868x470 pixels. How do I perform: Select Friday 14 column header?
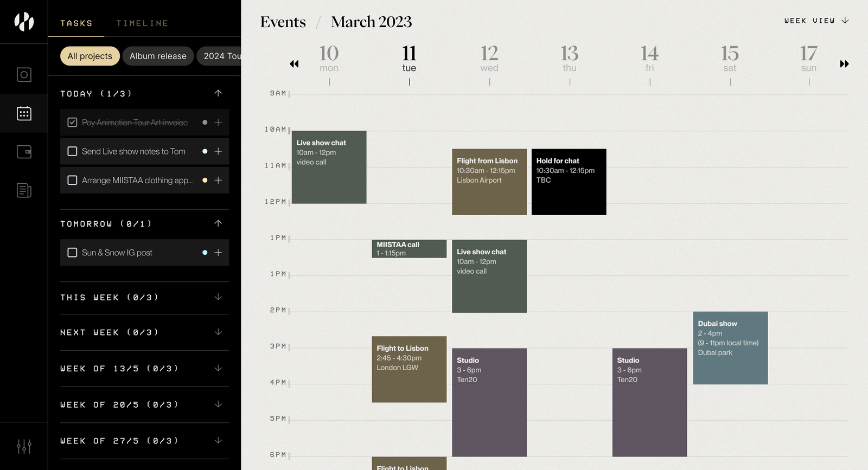click(649, 58)
